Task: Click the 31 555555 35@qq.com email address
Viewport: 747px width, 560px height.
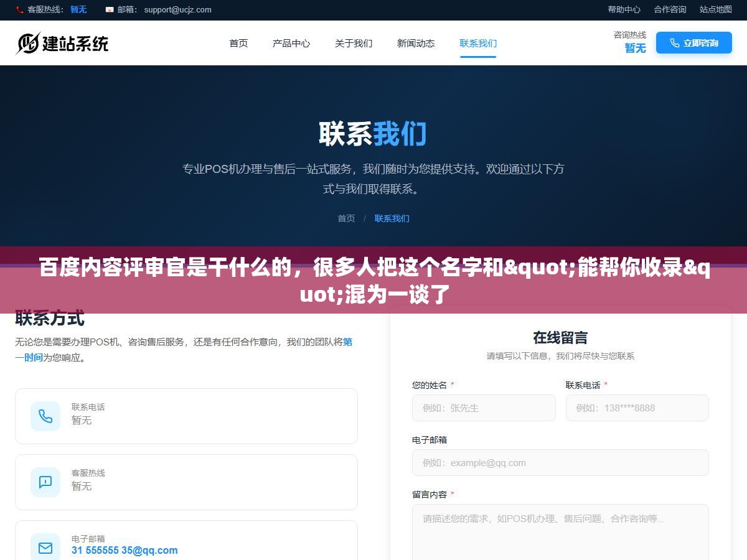Action: coord(125,550)
